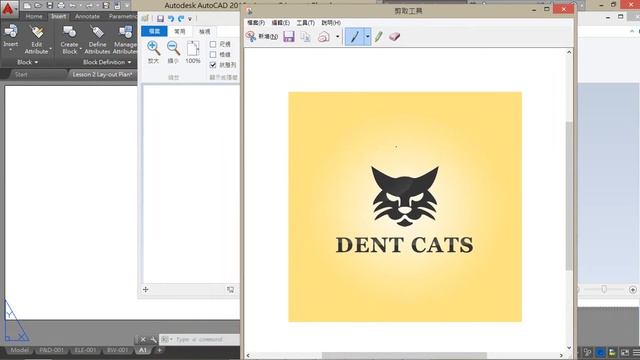Switch to Lesson 2 Lay-out Plan tab
This screenshot has width=640, height=360.
tap(102, 75)
